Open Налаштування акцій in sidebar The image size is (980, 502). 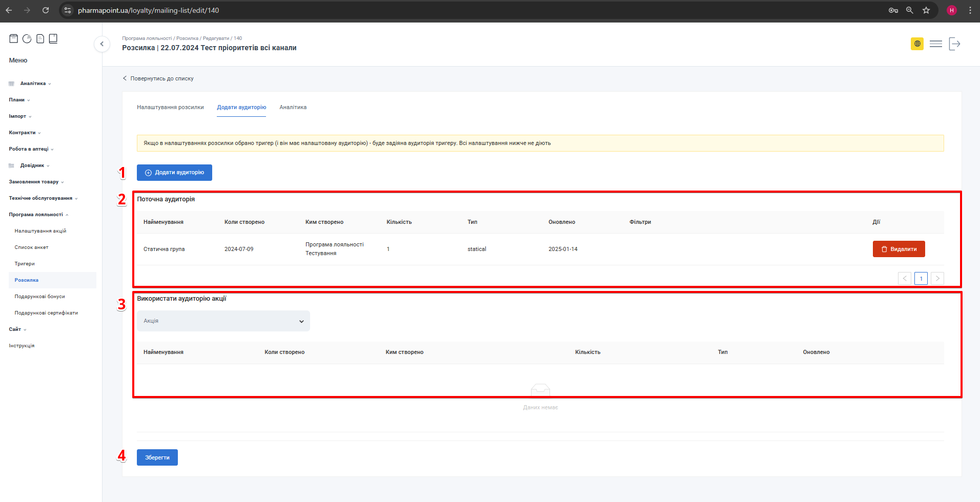pos(40,231)
